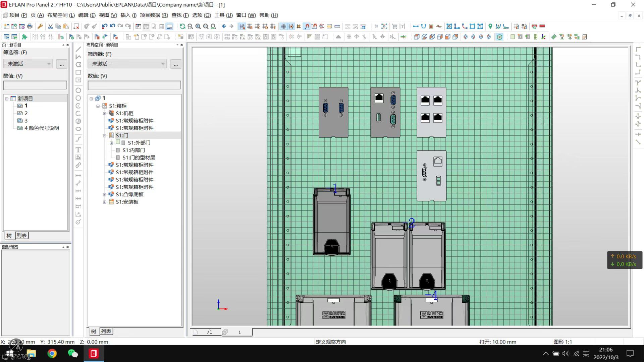
Task: Select the Ellipse drawing tool
Action: [78, 129]
